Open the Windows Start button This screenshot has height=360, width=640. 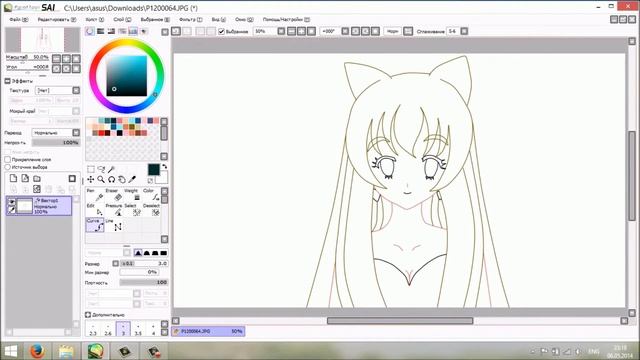11,351
